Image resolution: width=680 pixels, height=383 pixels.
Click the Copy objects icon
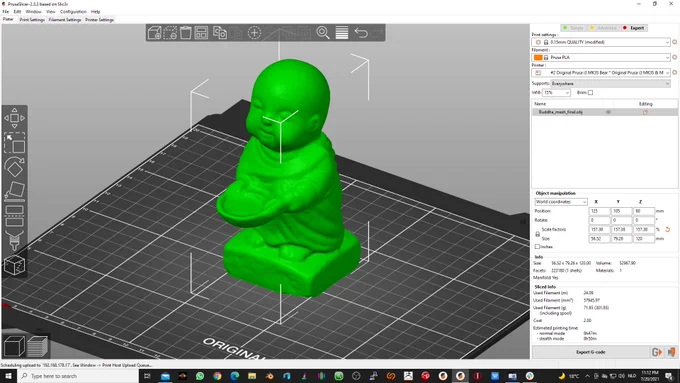click(x=220, y=33)
